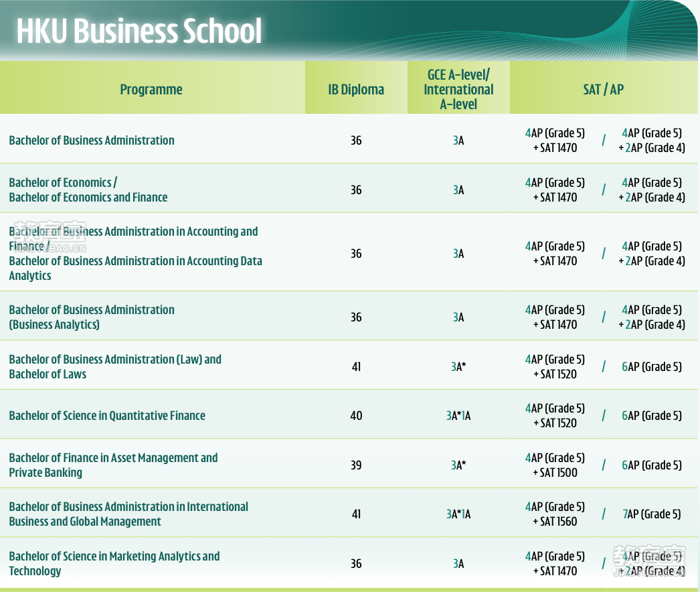Viewport: 700px width, 592px height.
Task: Click 6AP (Grade 5) for Asset Management
Action: click(652, 465)
